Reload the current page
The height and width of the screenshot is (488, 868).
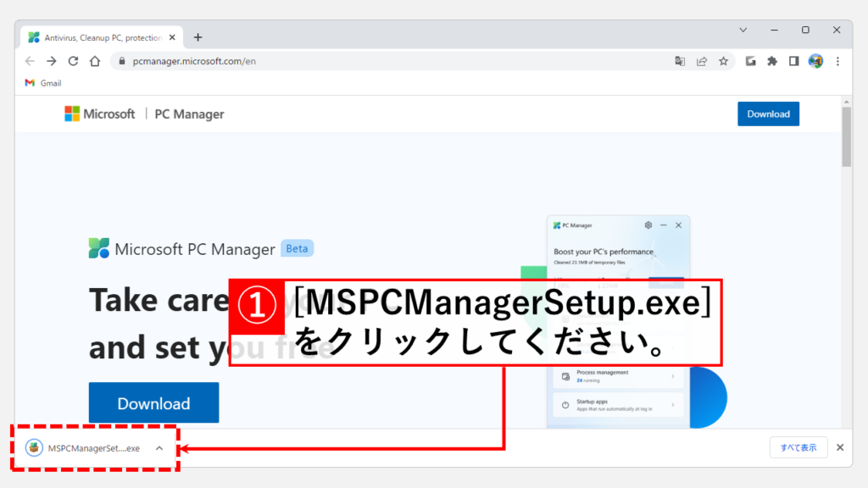[73, 61]
